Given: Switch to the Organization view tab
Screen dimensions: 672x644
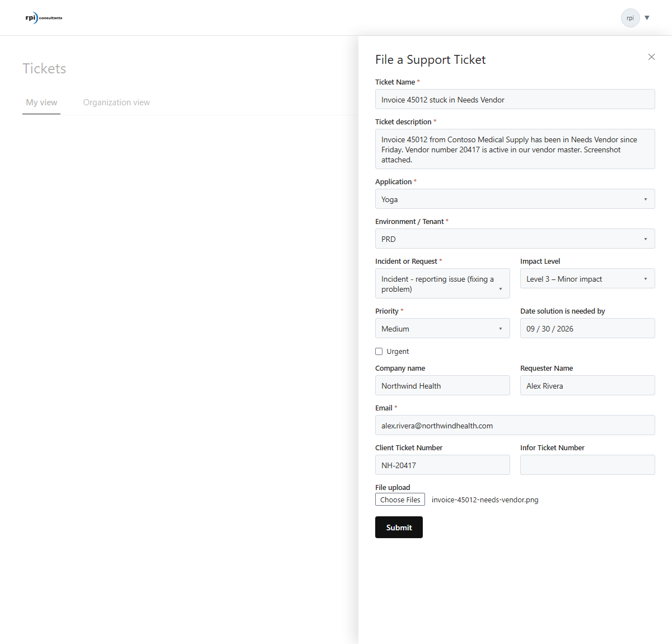Looking at the screenshot, I should 116,102.
